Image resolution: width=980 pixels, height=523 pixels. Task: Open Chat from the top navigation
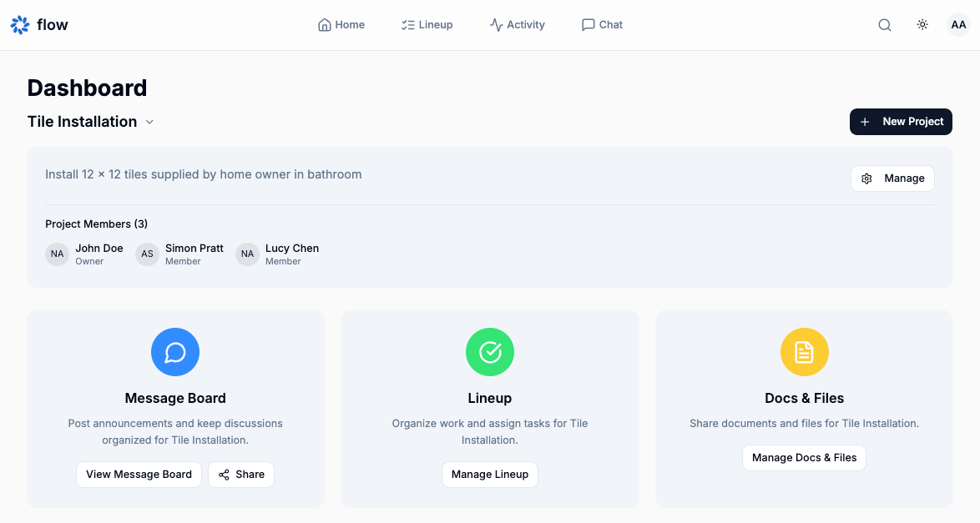(602, 24)
